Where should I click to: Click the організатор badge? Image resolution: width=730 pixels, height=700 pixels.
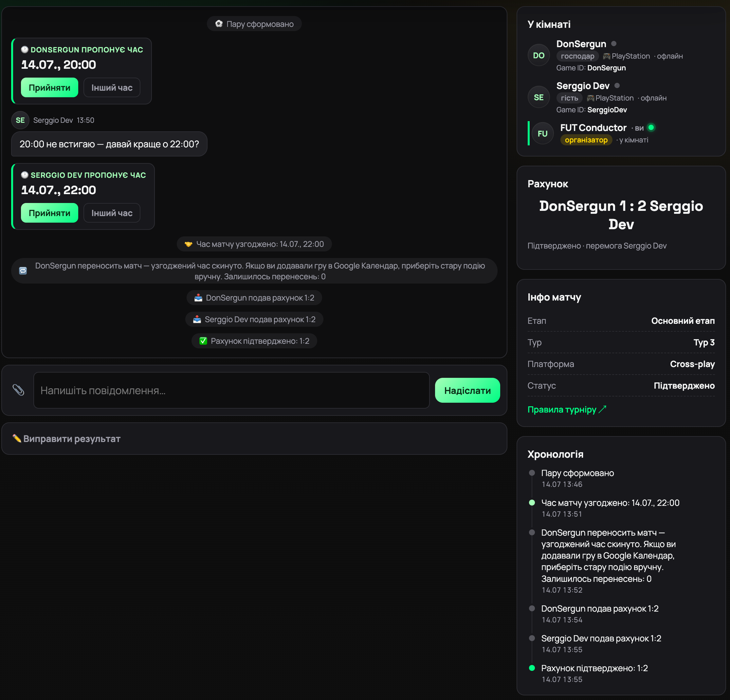point(586,140)
